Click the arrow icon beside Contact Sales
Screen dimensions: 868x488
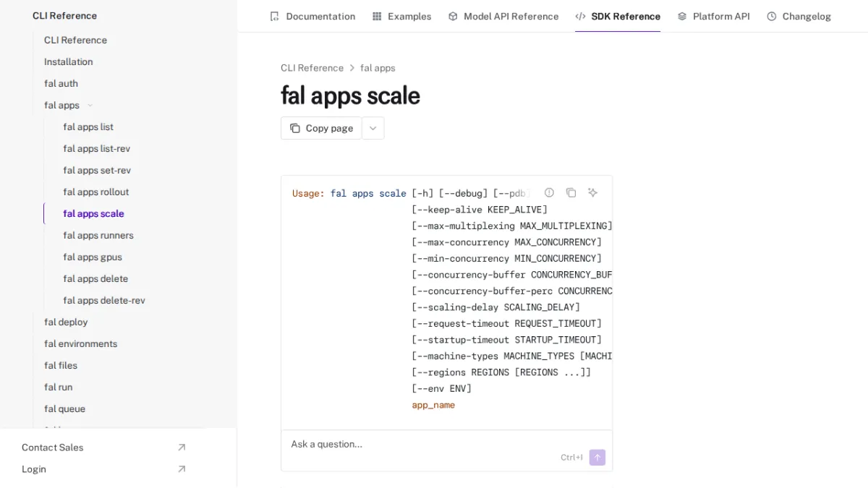click(x=182, y=448)
